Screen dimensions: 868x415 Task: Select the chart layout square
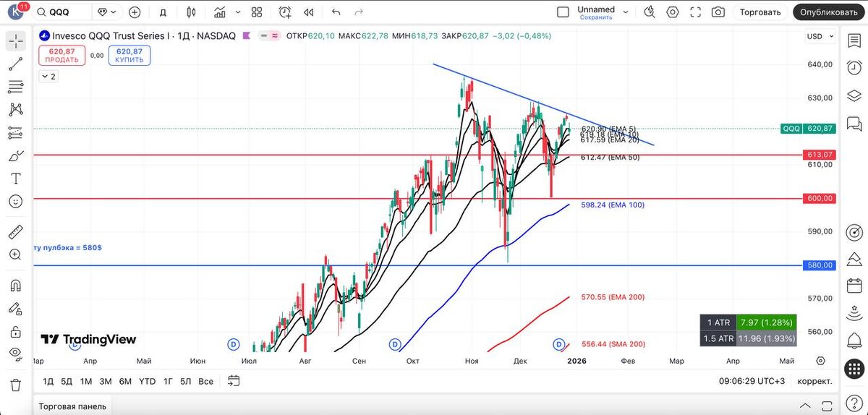tap(563, 12)
